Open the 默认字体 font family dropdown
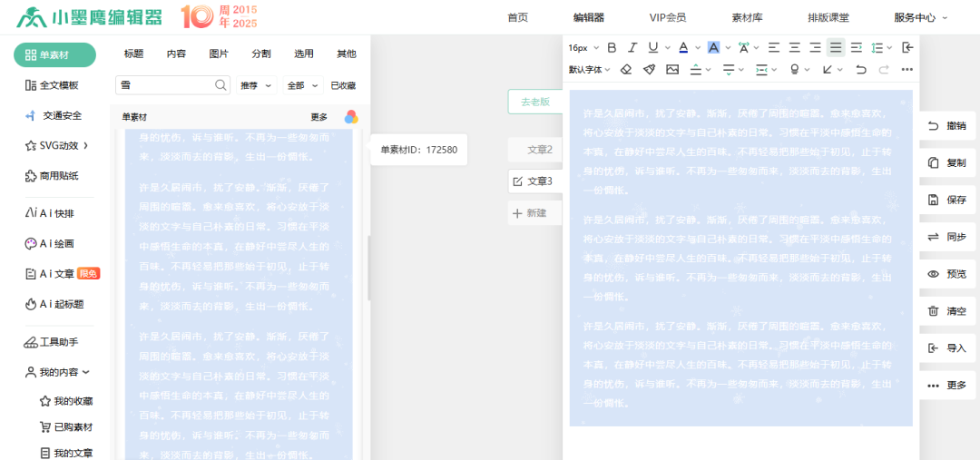 click(589, 70)
